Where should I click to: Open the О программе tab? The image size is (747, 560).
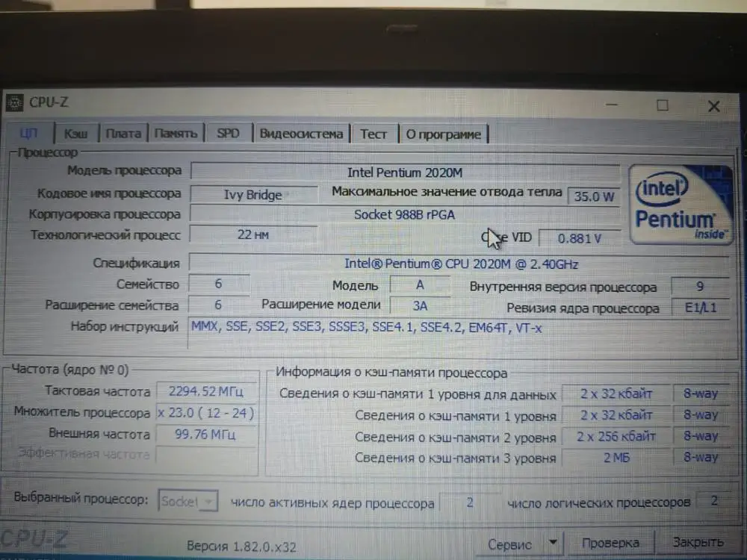(444, 134)
